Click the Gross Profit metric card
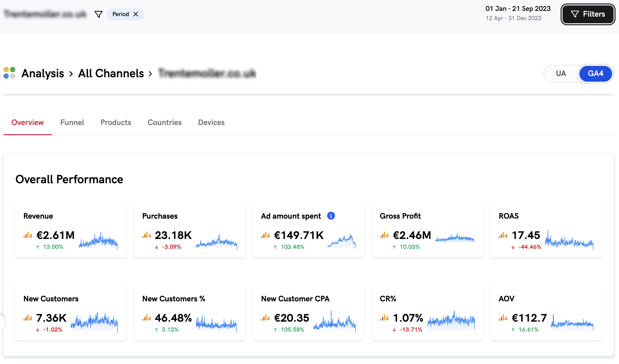The image size is (619, 364). coord(427,230)
